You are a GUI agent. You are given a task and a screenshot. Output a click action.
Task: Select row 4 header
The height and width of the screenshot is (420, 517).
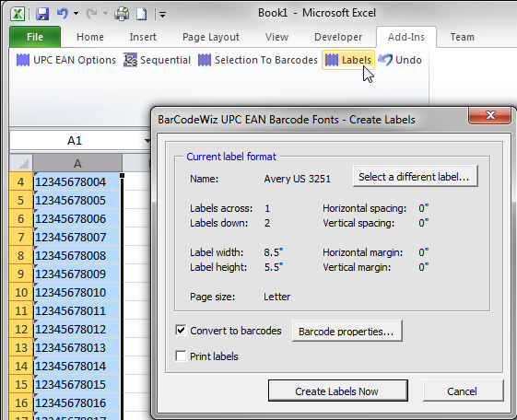(x=21, y=181)
